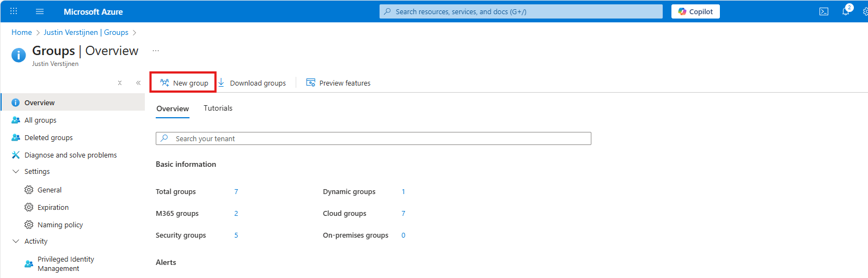Click the Copilot button
This screenshot has height=278, width=868.
point(695,11)
